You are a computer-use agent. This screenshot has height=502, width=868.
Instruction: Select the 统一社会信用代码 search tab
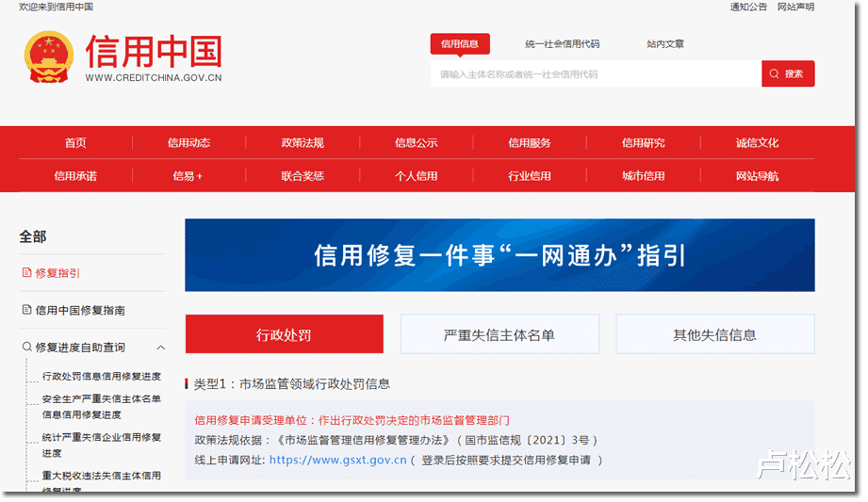(563, 43)
